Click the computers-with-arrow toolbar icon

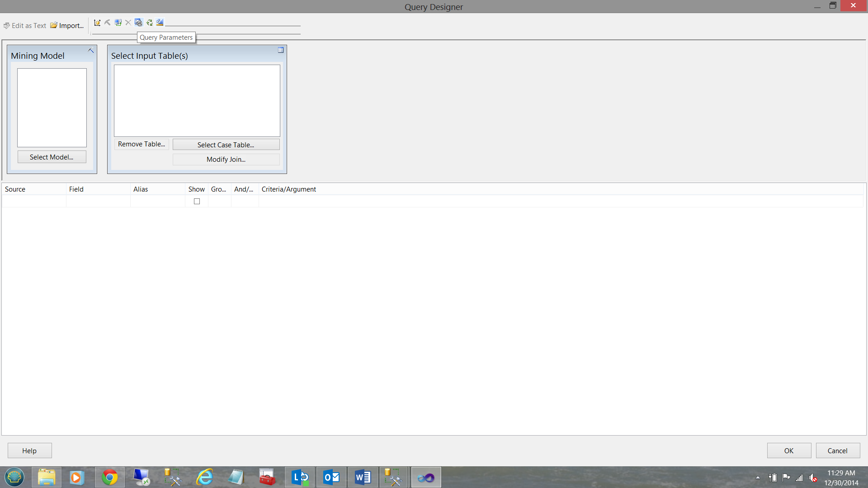point(118,23)
